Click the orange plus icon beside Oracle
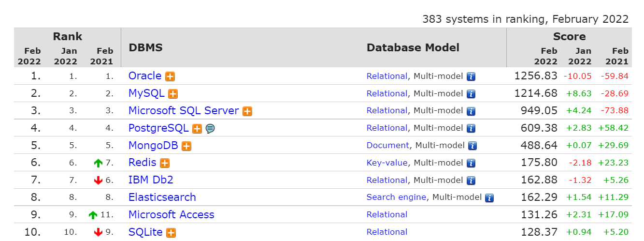The height and width of the screenshot is (241, 644). [170, 76]
